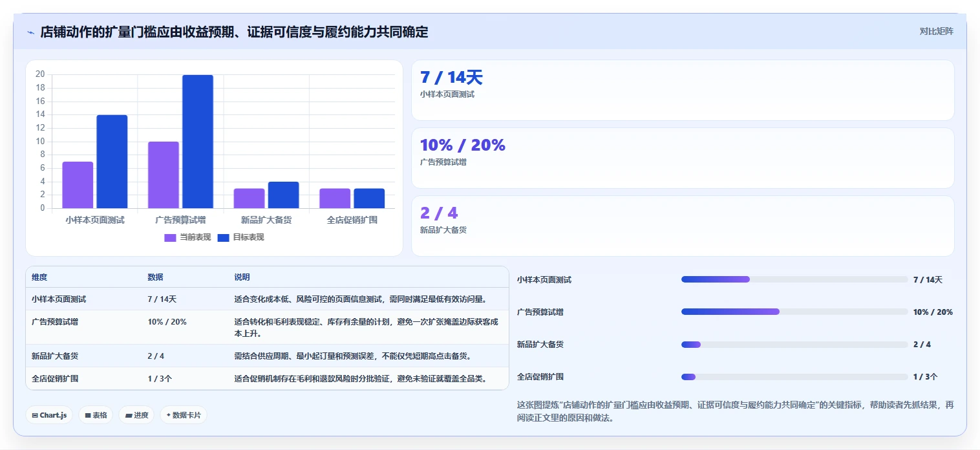Click the blue 新品扩大备货 chart bar

(x=283, y=195)
